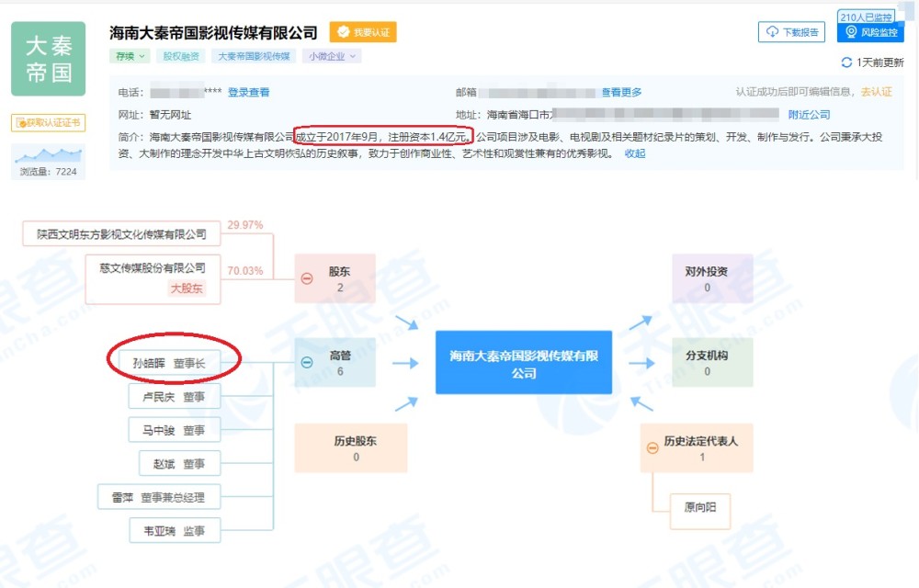Screen dimensions: 919x588
Task: Click the 70.03% shareholding value
Action: 245,271
